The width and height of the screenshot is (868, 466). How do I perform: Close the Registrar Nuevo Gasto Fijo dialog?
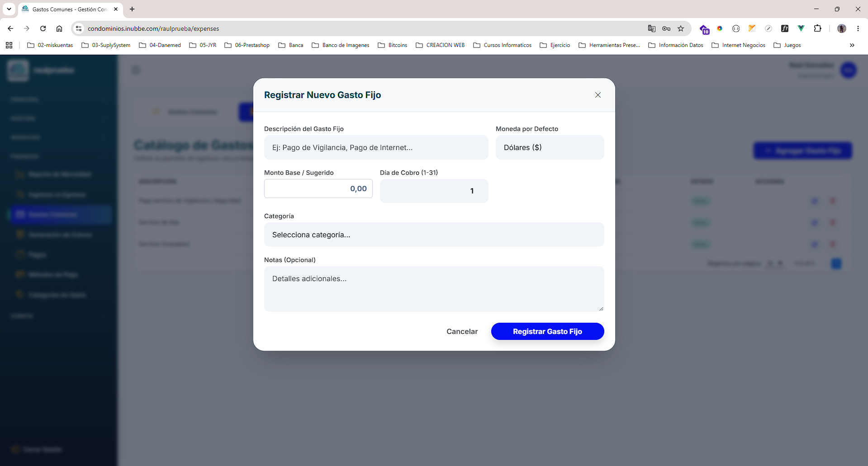(x=598, y=95)
